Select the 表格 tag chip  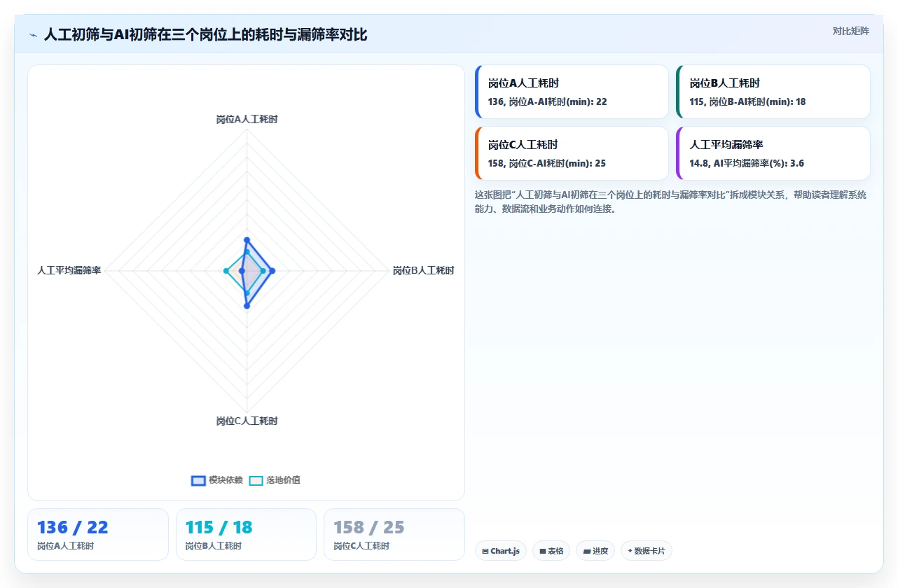tap(551, 551)
